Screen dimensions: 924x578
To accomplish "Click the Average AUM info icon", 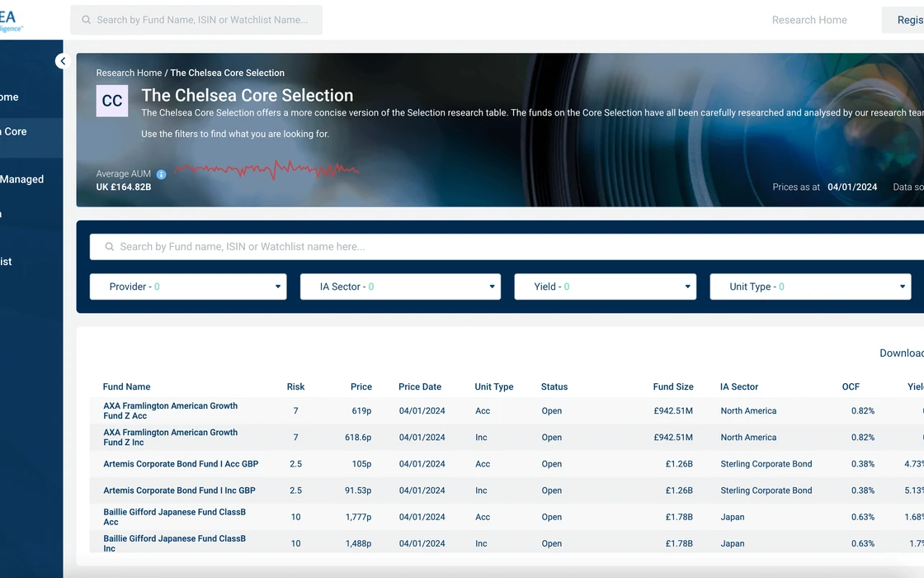I will tap(161, 174).
